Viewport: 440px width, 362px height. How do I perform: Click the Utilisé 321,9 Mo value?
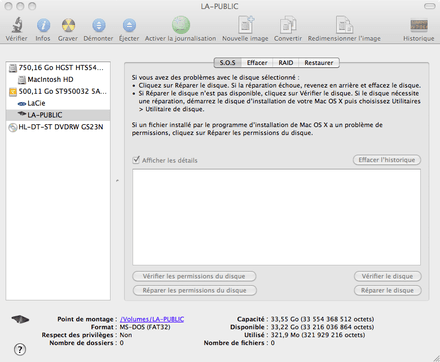click(318, 335)
